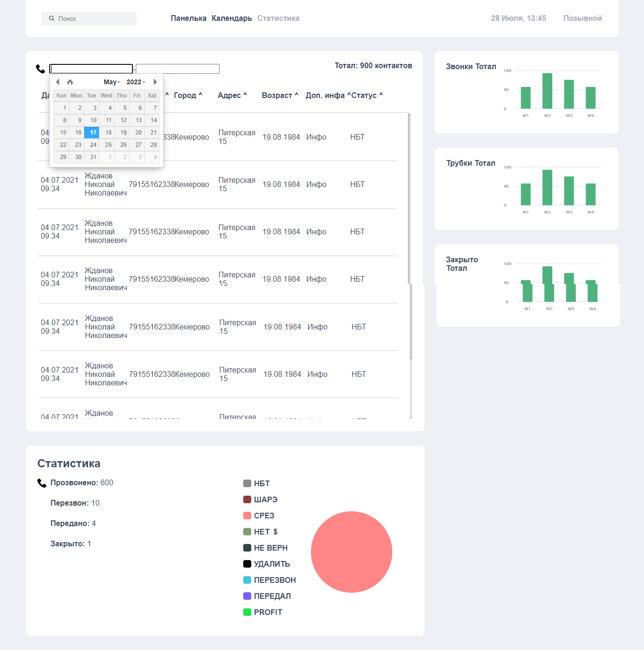Click the phone icon beside the date fields
Viewport: 644px width, 650px height.
[x=41, y=69]
